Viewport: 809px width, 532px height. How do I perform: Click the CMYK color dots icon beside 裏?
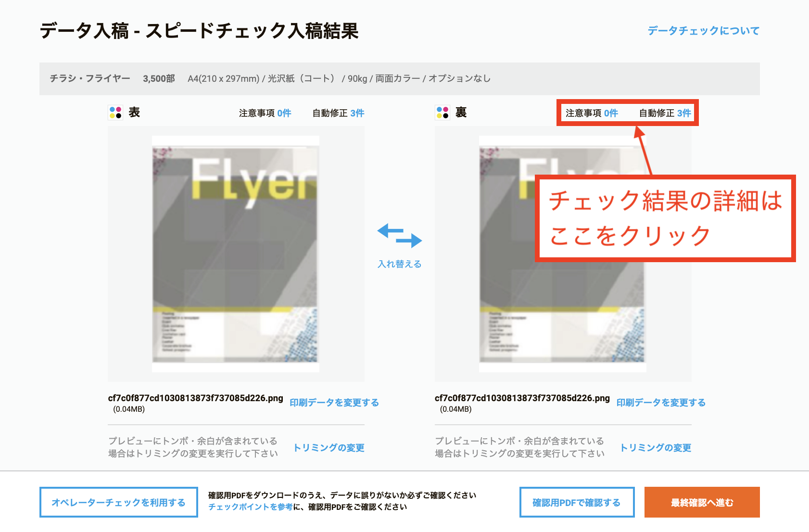442,113
